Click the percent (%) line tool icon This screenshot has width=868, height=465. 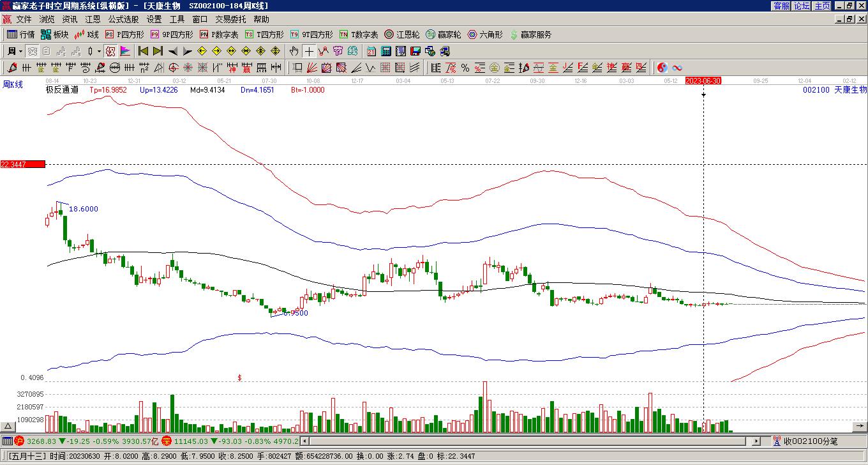(465, 68)
